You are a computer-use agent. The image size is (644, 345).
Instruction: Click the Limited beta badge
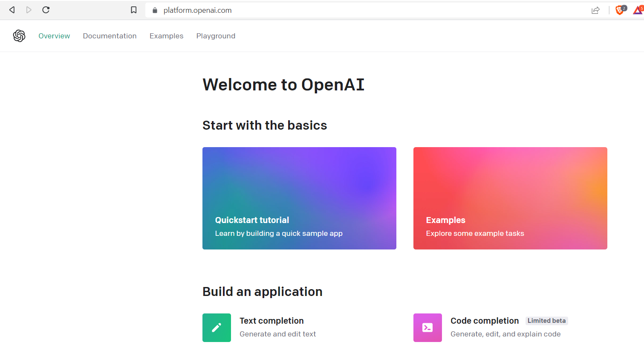(547, 321)
